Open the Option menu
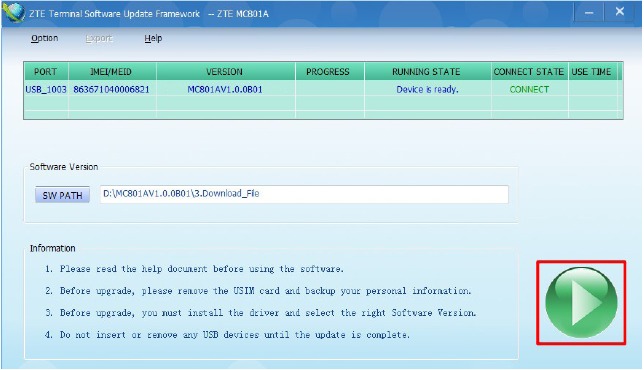This screenshot has width=644, height=370. [44, 38]
